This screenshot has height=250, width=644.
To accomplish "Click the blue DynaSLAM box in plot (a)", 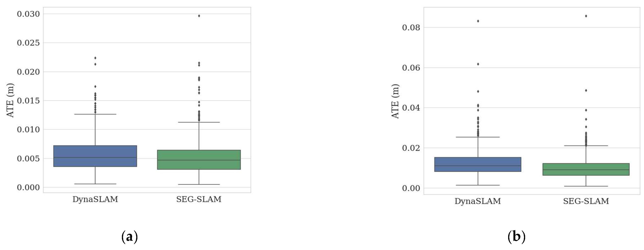I will pos(95,156).
